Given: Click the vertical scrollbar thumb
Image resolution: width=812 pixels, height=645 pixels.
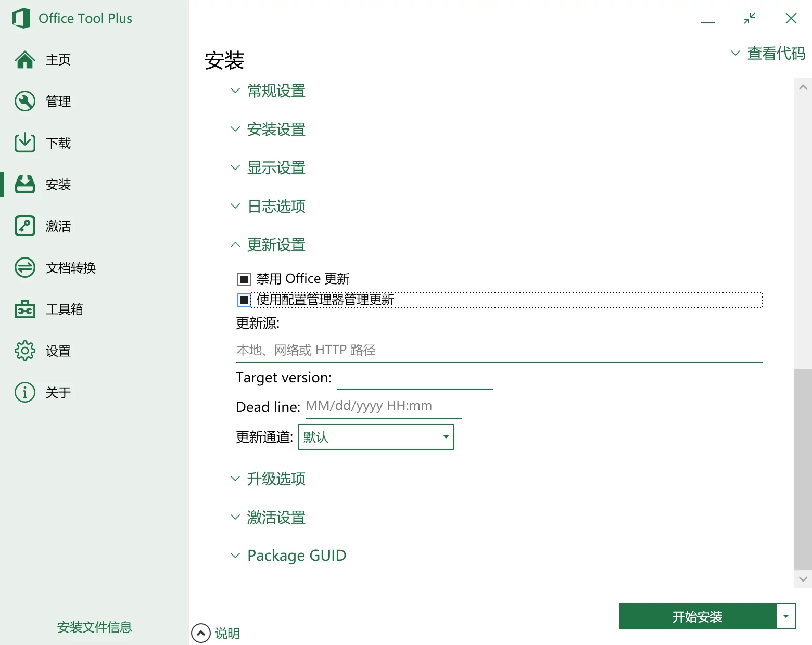Looking at the screenshot, I should pos(803,469).
